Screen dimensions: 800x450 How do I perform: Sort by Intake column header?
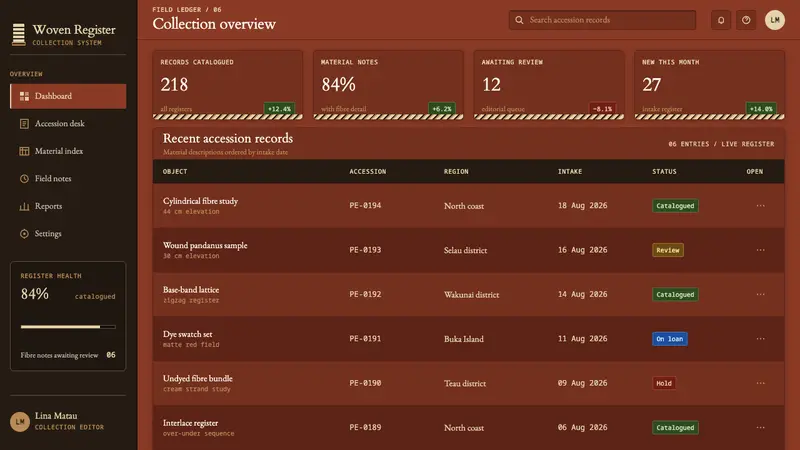pos(570,171)
